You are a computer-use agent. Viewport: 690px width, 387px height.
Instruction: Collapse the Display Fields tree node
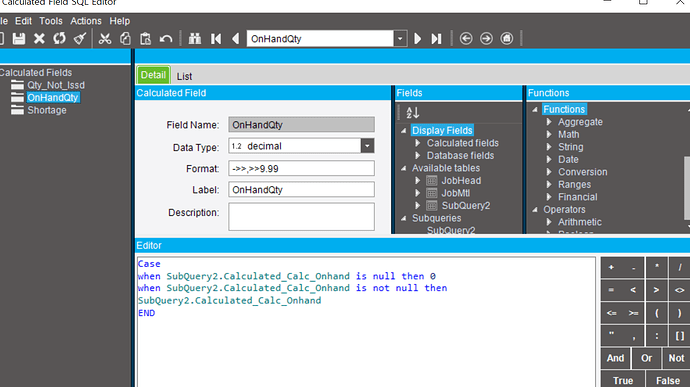(404, 130)
